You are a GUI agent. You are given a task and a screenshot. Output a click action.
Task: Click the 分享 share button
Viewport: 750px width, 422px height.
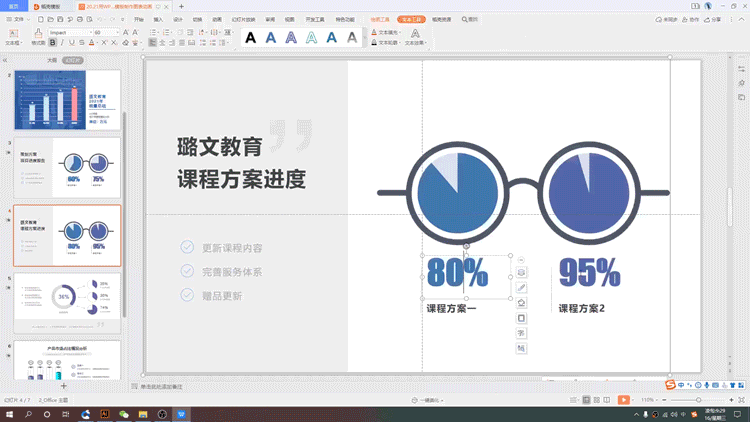click(713, 20)
